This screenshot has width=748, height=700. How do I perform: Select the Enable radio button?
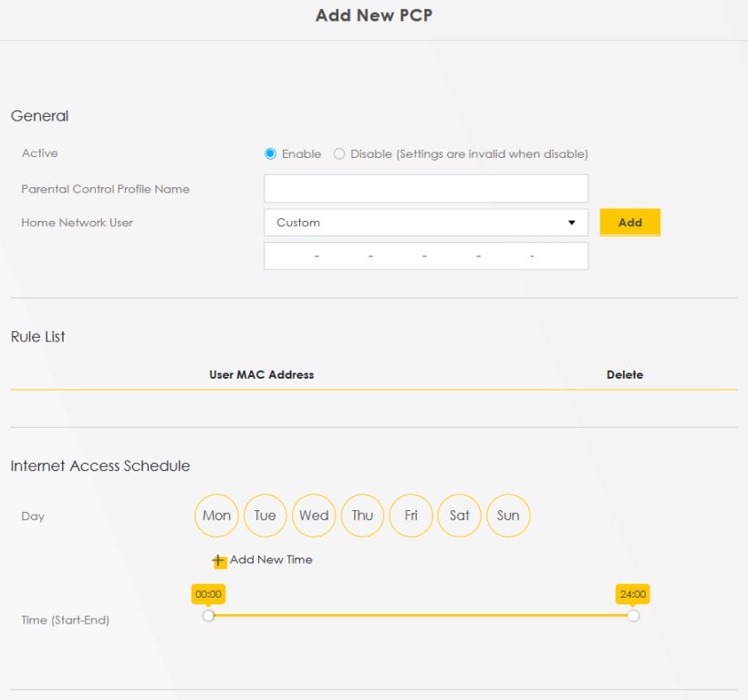point(270,154)
